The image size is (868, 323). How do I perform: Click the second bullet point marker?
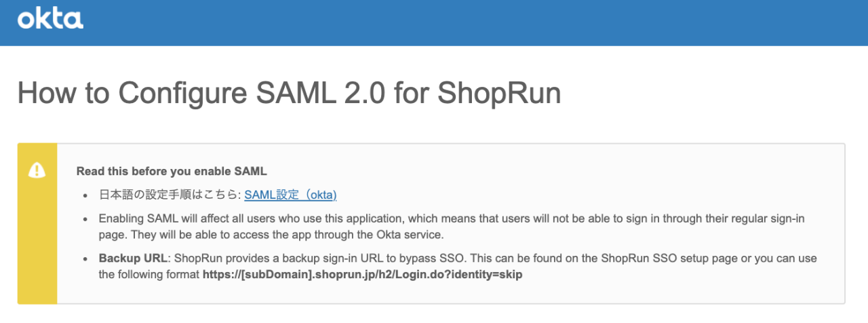point(85,220)
